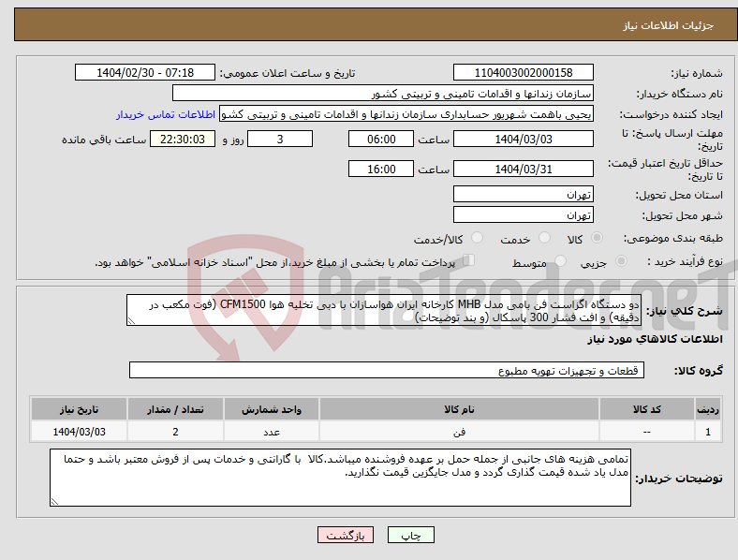Screen dimensions: 738x560
Task: Click the response deadline date 1404/03/03 field
Action: [x=523, y=139]
